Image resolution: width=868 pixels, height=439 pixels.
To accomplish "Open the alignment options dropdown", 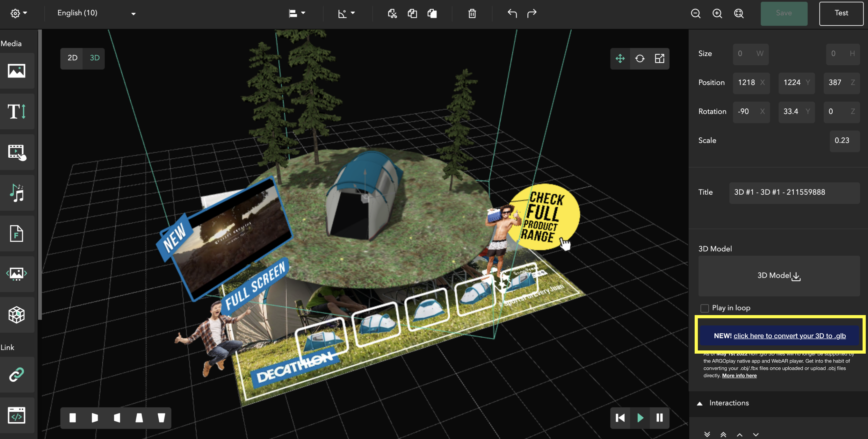I will pos(297,13).
